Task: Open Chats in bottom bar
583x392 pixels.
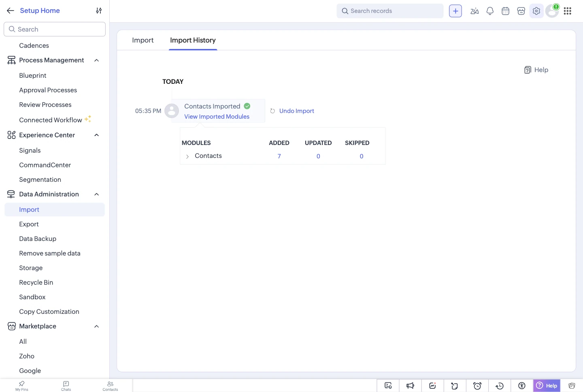Action: 66,386
